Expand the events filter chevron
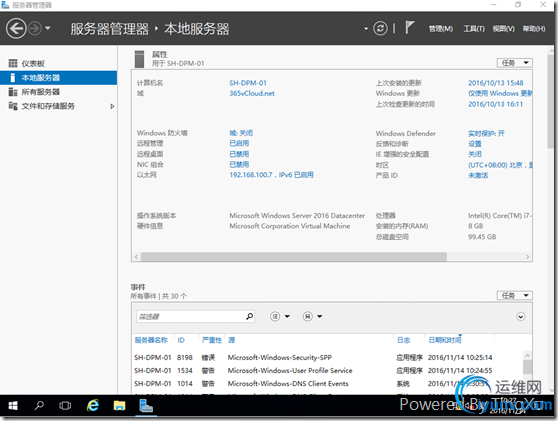 tap(520, 316)
